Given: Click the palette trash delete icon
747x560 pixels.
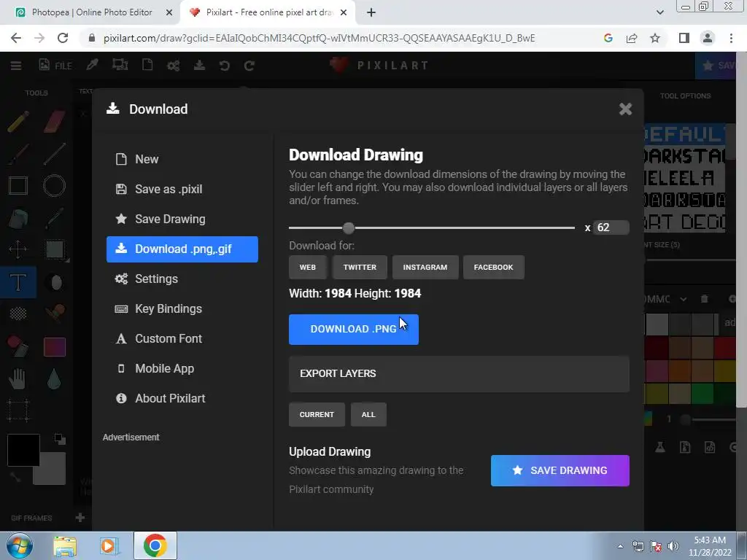Looking at the screenshot, I should click(x=705, y=299).
